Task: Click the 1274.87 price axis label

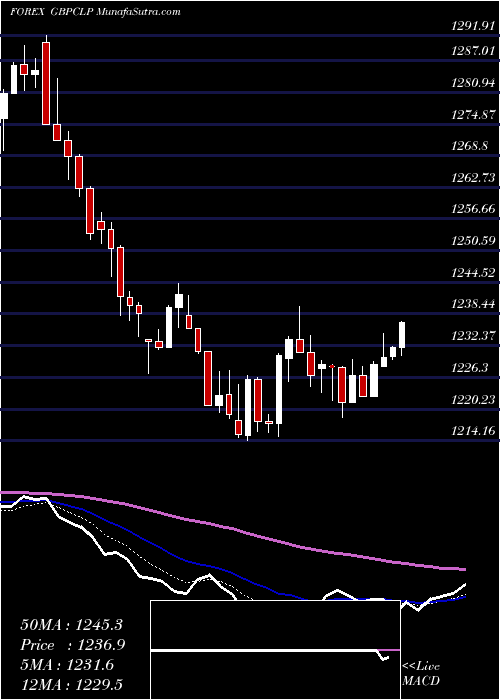Action: click(x=473, y=114)
